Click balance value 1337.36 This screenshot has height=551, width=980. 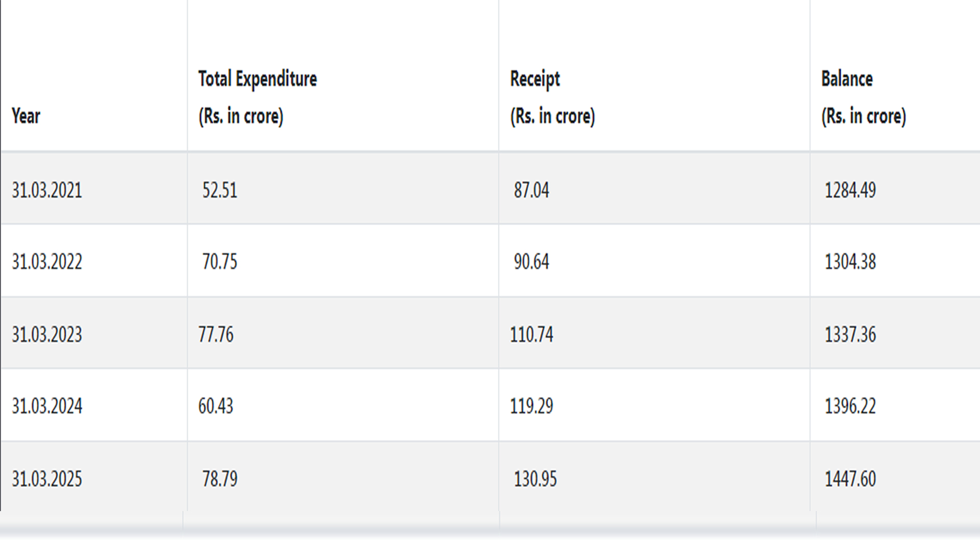[x=850, y=335]
